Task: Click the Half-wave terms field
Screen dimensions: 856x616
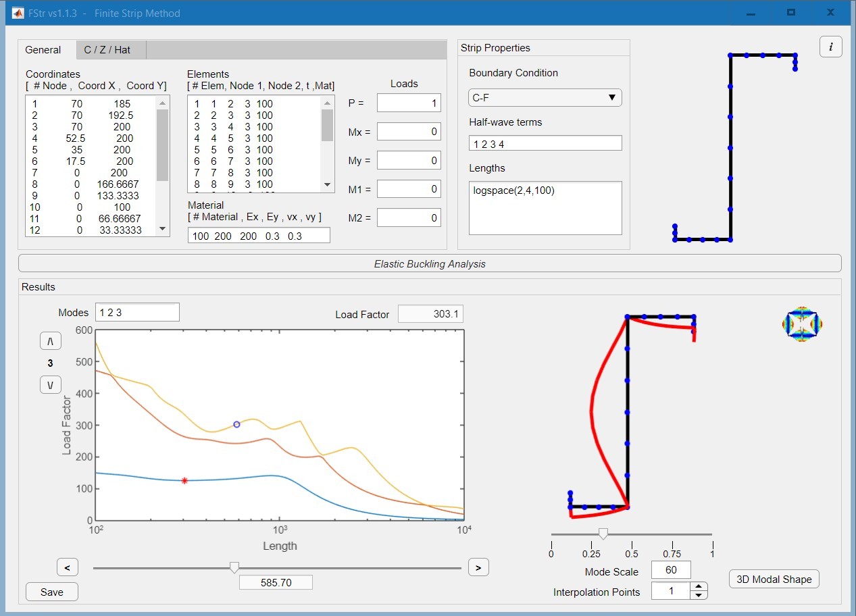Action: coord(545,143)
